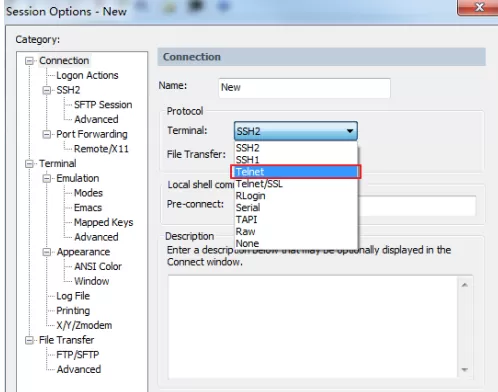Close the Session Options dialog

(x=479, y=7)
